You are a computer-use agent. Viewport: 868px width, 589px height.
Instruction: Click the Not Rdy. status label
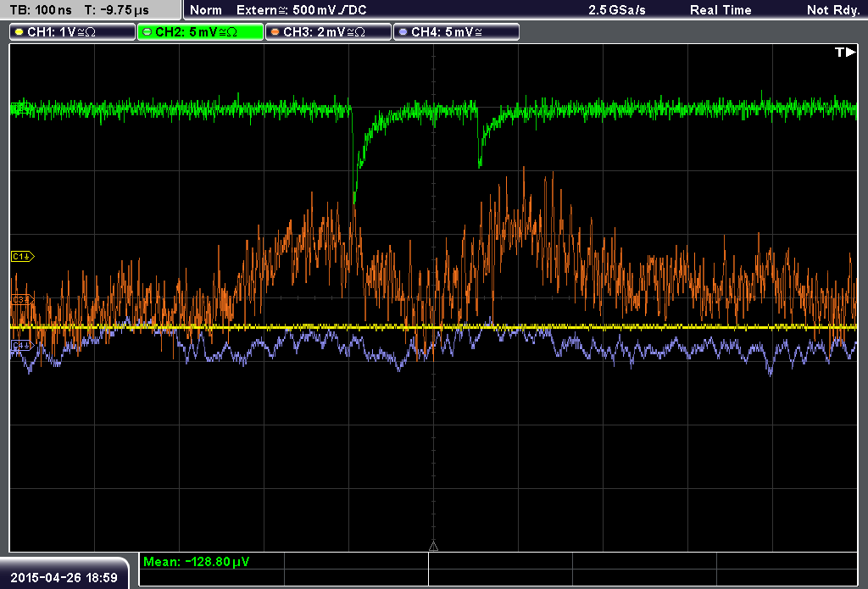833,10
